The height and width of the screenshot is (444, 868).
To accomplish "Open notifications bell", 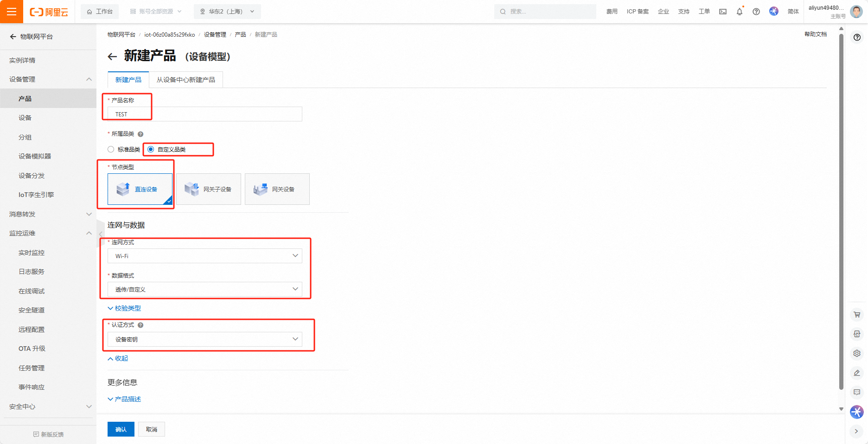I will click(740, 12).
